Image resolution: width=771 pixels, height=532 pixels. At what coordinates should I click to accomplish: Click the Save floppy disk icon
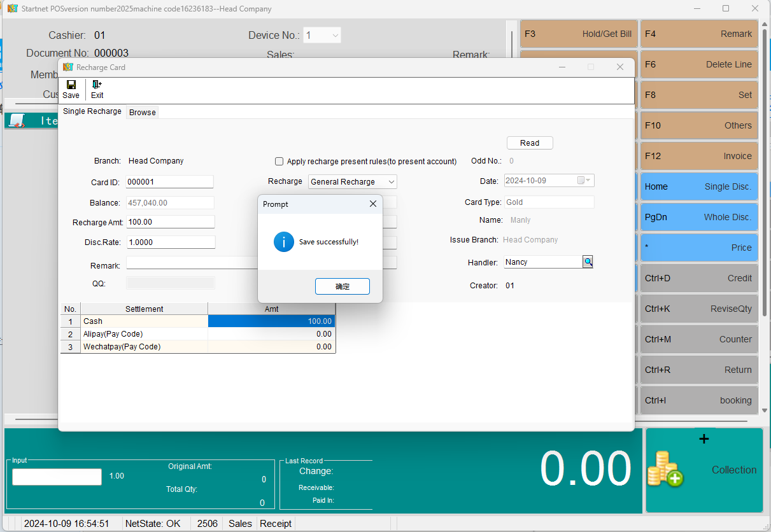tap(71, 84)
